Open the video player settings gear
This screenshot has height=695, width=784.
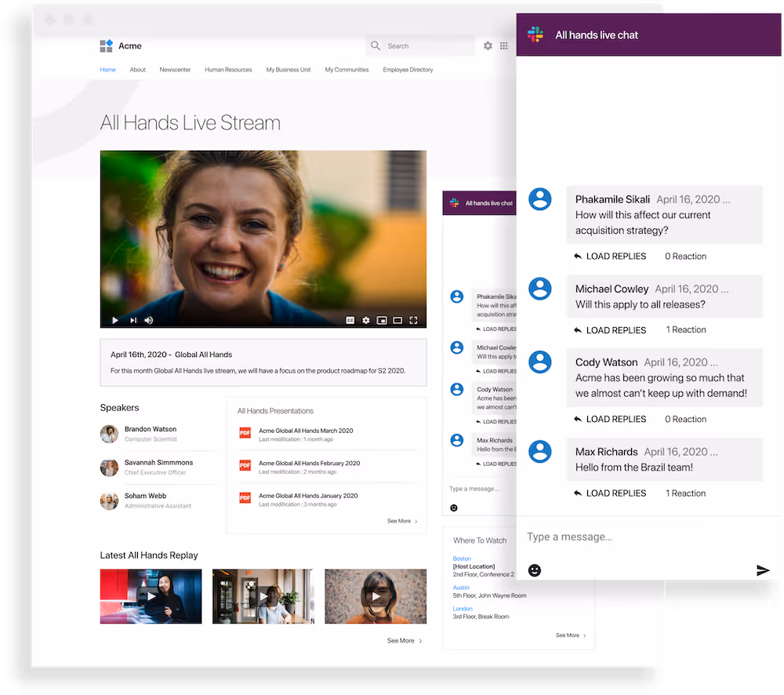pos(366,320)
